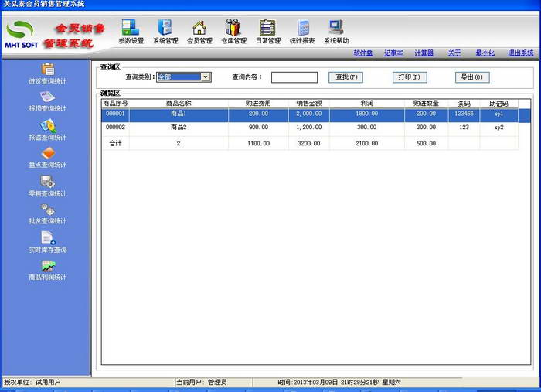541x392 pixels.
Task: Open 实时库存查询 in sidebar
Action: click(48, 242)
